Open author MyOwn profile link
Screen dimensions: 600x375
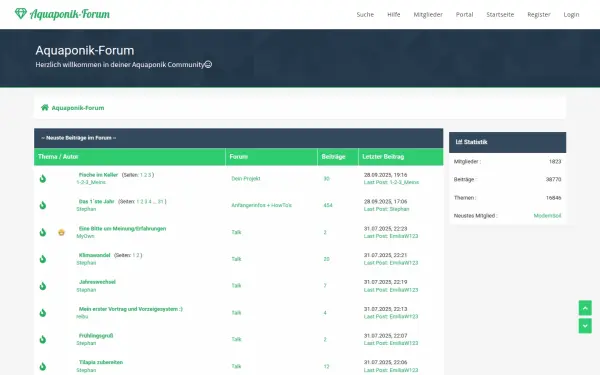pyautogui.click(x=85, y=236)
